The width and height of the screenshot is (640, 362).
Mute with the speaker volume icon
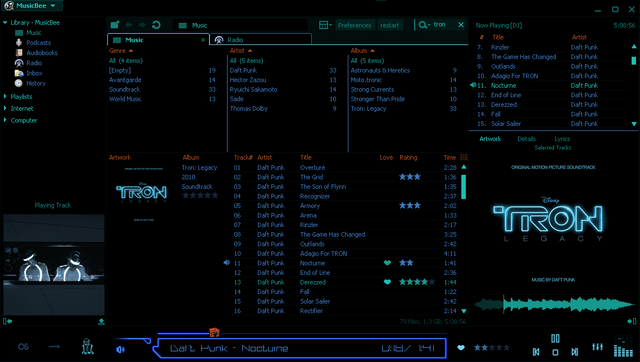coord(120,349)
